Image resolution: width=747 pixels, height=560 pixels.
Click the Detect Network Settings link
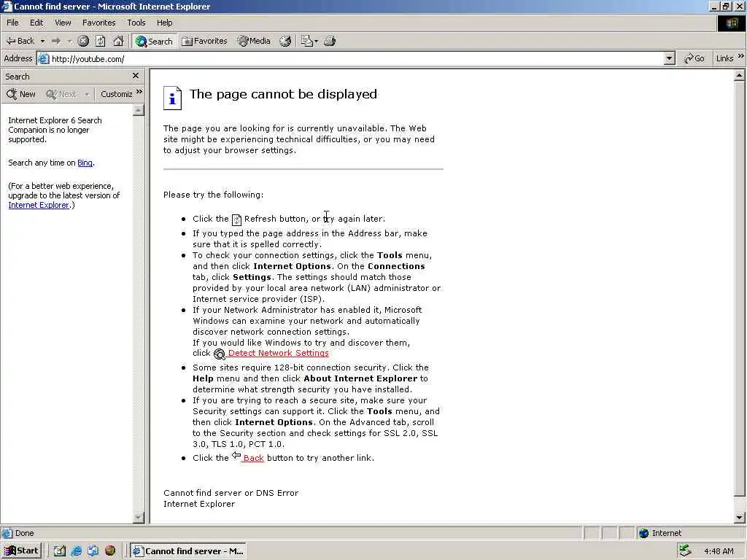[x=278, y=353]
